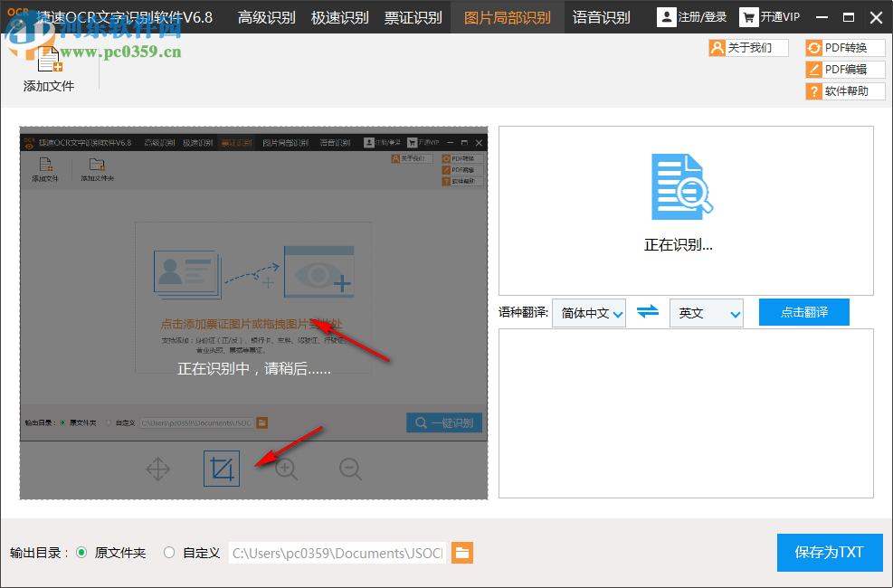Click 正在识别... status text

pyautogui.click(x=679, y=245)
